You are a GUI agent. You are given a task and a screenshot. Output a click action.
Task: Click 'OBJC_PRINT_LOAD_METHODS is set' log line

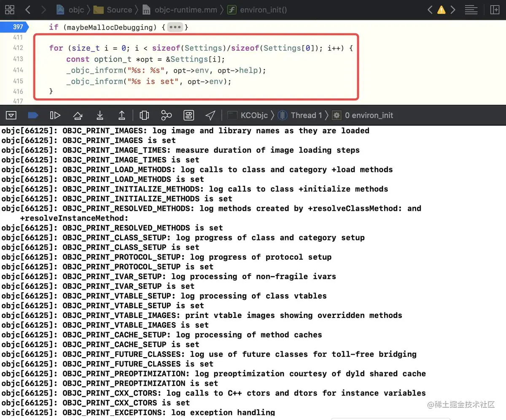click(x=103, y=179)
